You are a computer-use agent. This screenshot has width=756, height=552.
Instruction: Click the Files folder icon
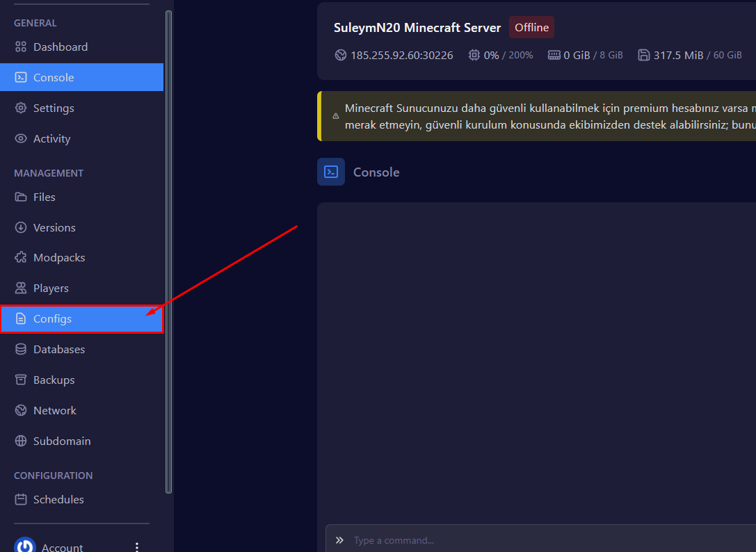(21, 197)
